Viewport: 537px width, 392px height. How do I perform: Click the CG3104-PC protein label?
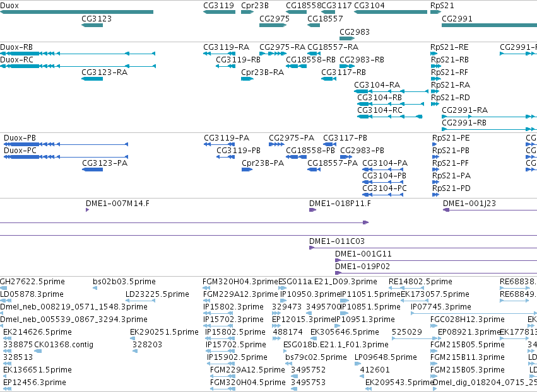(x=384, y=188)
